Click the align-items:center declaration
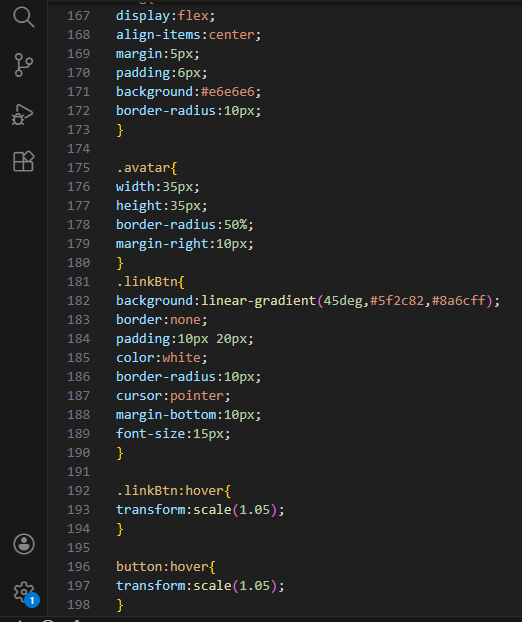This screenshot has width=522, height=622. [x=188, y=35]
